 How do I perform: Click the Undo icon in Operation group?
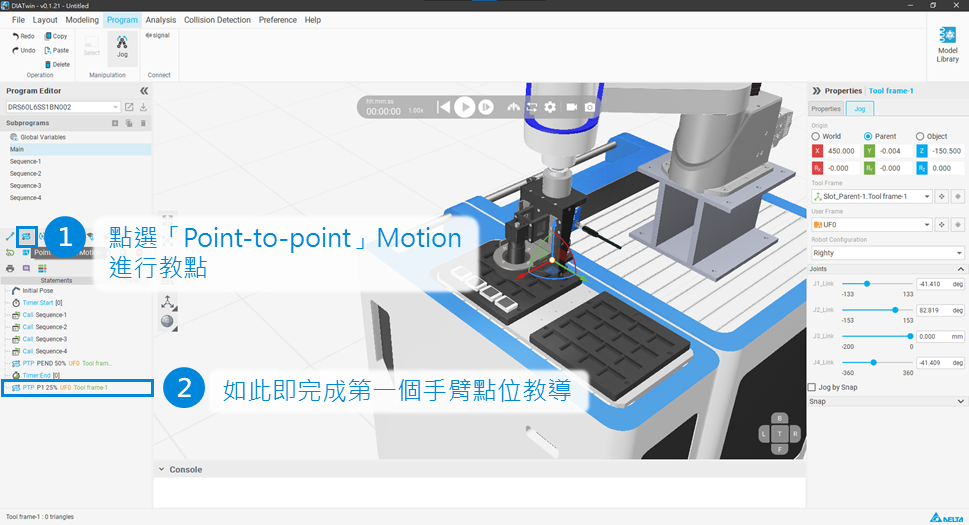point(15,51)
